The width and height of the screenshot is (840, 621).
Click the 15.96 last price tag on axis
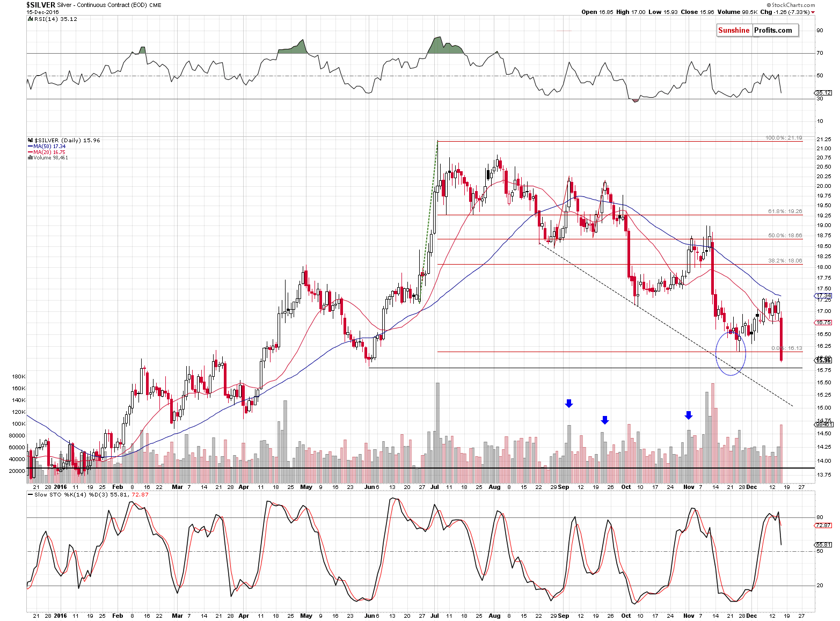824,360
